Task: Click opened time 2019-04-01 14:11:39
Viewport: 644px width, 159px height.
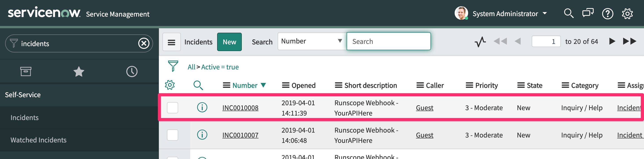Action: [298, 108]
